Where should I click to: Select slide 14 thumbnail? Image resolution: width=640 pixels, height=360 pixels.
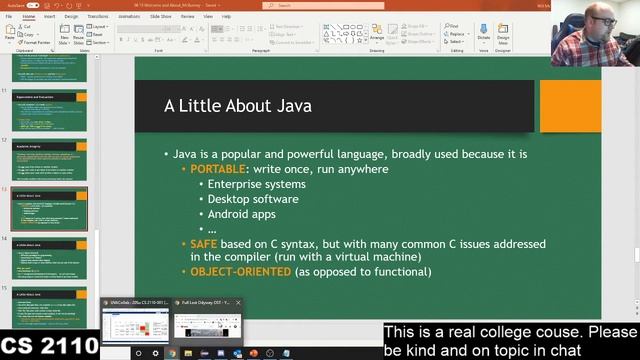click(x=49, y=259)
